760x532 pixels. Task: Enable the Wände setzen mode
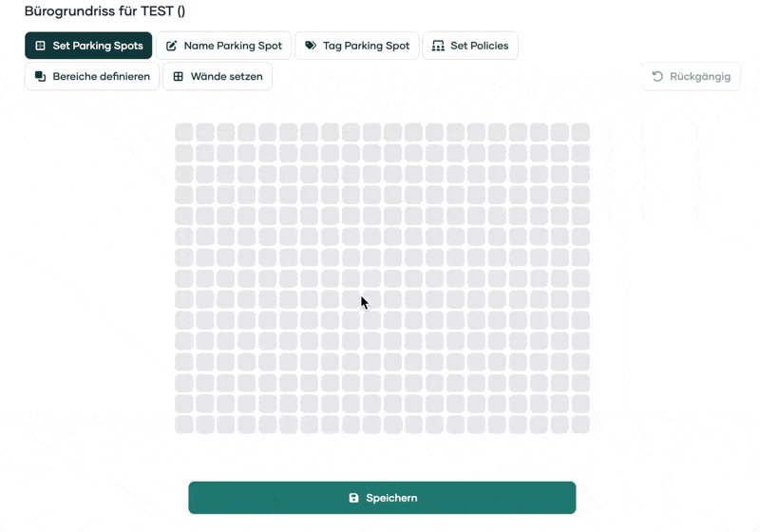click(226, 76)
